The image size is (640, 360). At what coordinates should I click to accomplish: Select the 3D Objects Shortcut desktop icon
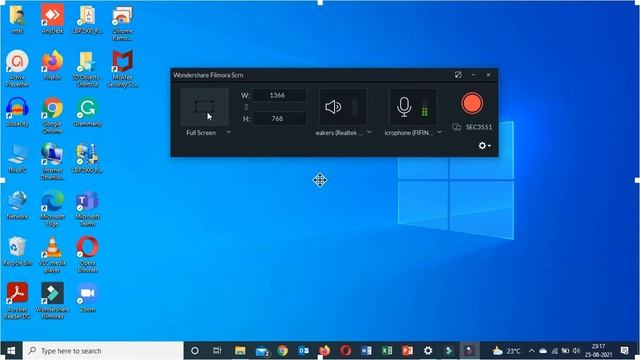coord(87,68)
